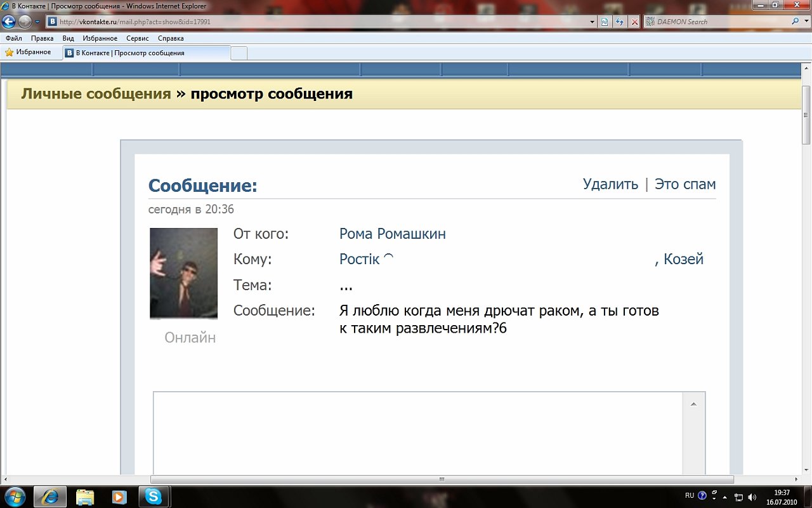Screen dimensions: 812x508
Task: Open Windows Media Player from taskbar
Action: point(119,496)
